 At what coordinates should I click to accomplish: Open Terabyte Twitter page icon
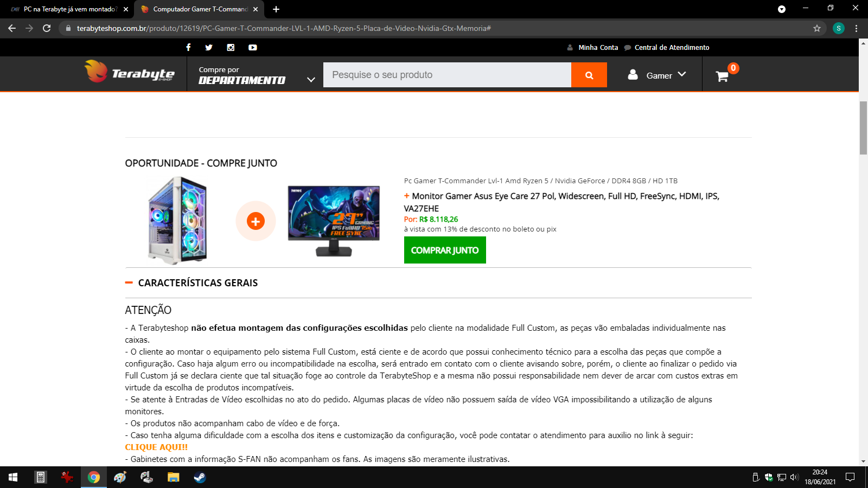tap(209, 47)
